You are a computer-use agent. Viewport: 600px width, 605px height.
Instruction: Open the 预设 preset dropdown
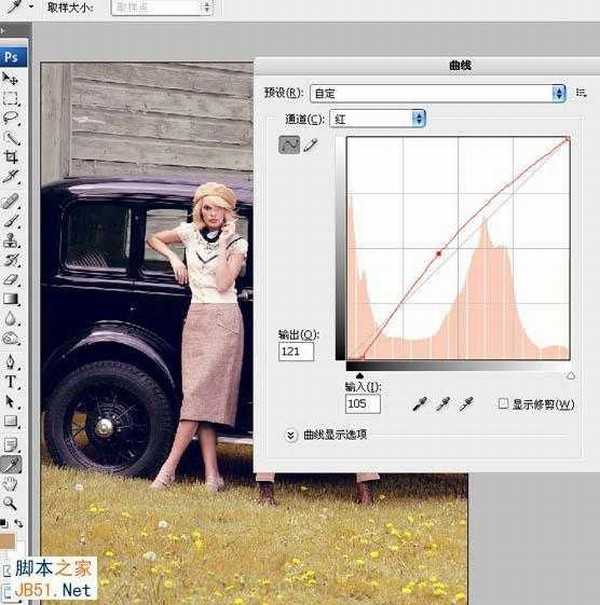(438, 93)
